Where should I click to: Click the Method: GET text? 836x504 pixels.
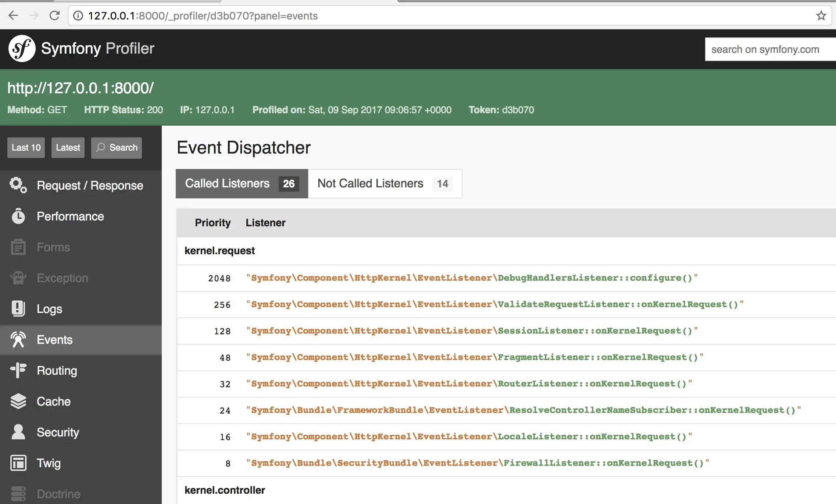[x=37, y=110]
